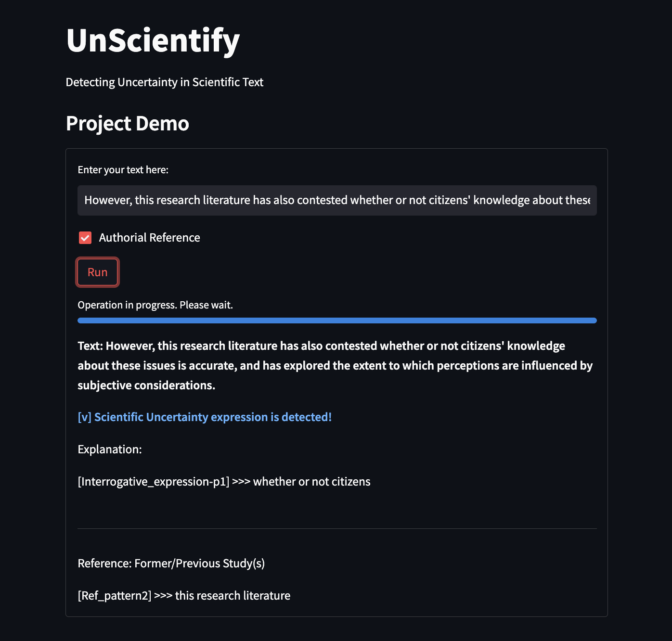Toggle the Authorial Reference checkbox
Viewport: 672px width, 641px height.
[85, 238]
